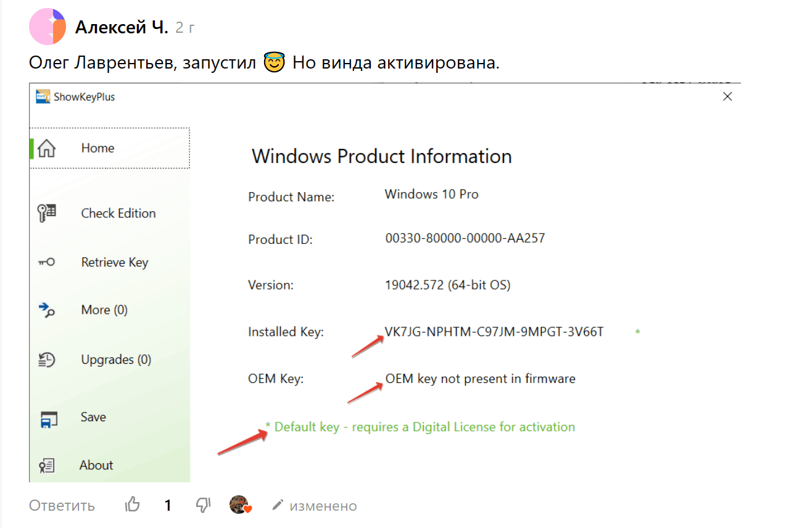
Task: Open the Upgrades (0) section
Action: [116, 359]
